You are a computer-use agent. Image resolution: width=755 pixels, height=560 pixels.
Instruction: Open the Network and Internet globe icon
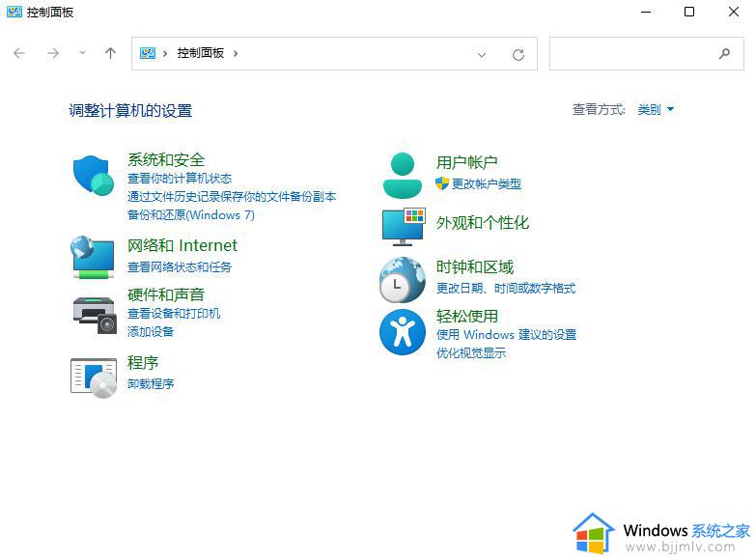coord(93,257)
